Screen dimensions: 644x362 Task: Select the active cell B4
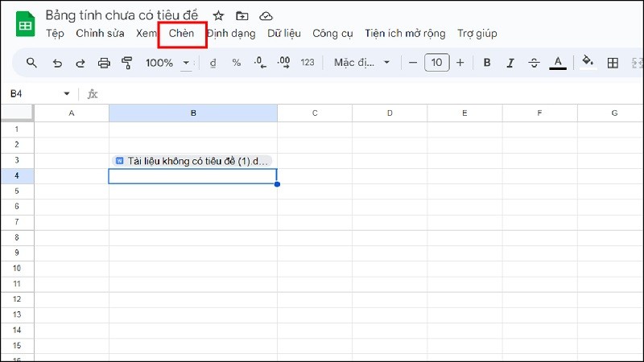click(192, 176)
